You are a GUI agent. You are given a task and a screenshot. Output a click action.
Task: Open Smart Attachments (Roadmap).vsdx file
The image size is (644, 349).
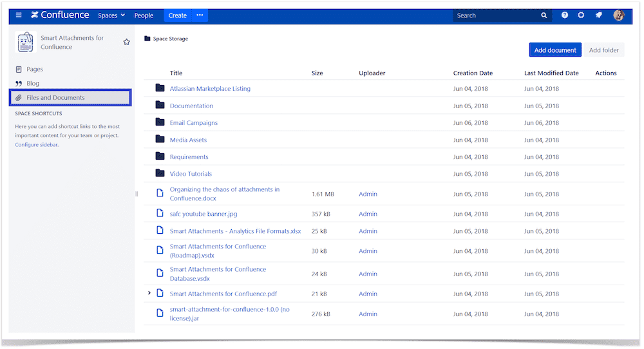tap(218, 251)
